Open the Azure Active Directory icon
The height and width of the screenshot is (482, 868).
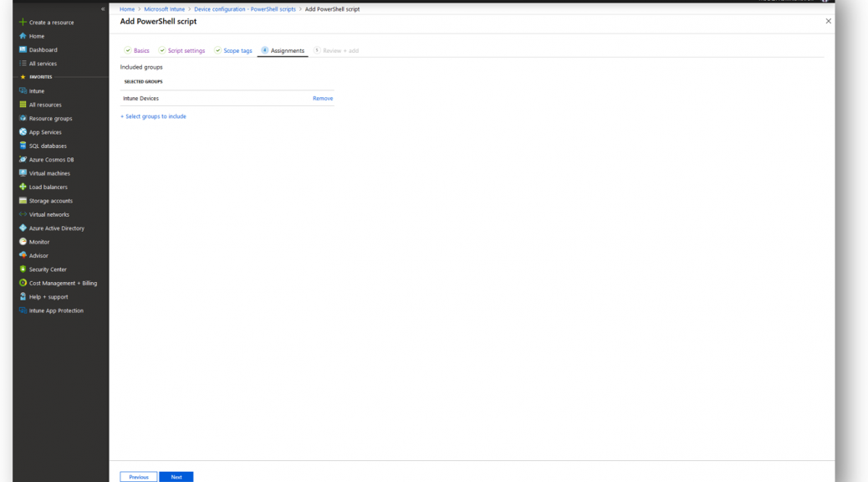click(x=23, y=228)
